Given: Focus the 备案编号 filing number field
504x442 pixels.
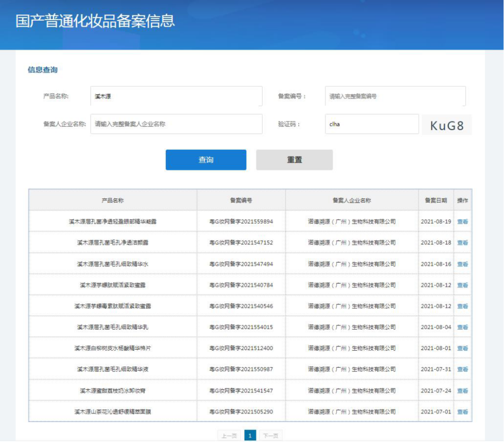Looking at the screenshot, I should pyautogui.click(x=395, y=96).
